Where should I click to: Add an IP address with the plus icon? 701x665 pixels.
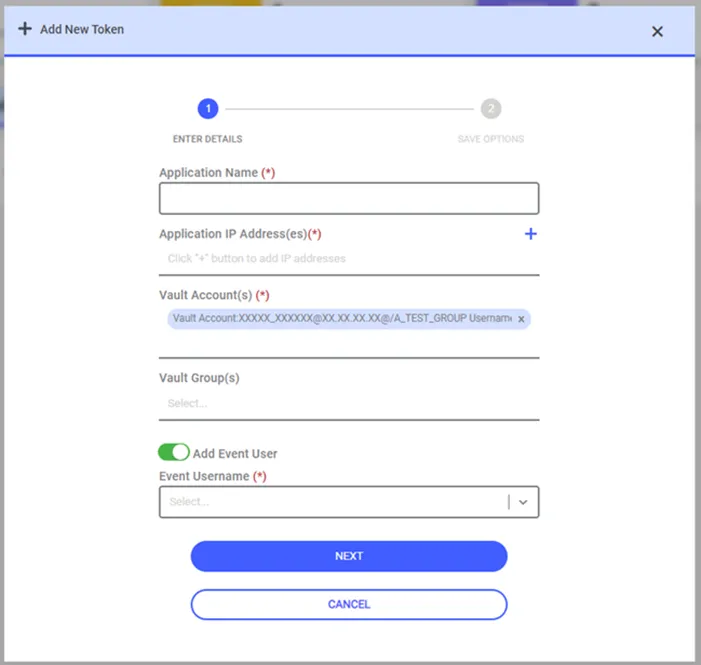[x=531, y=233]
